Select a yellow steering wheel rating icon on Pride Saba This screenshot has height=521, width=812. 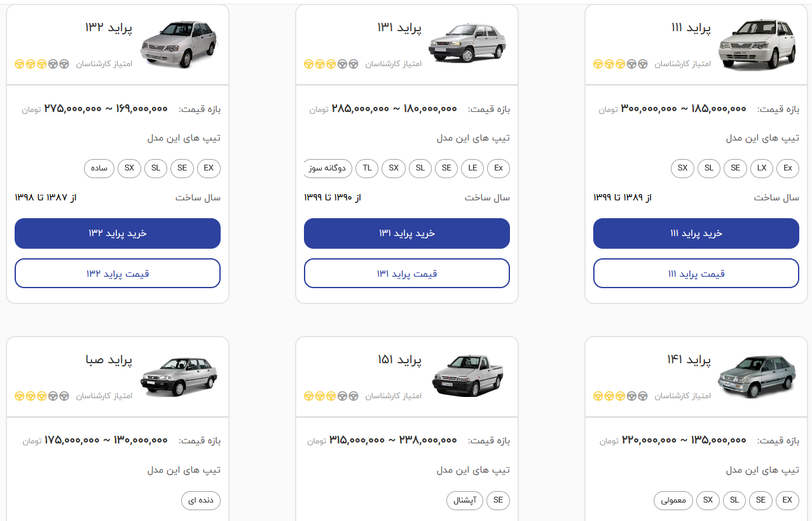(x=29, y=396)
